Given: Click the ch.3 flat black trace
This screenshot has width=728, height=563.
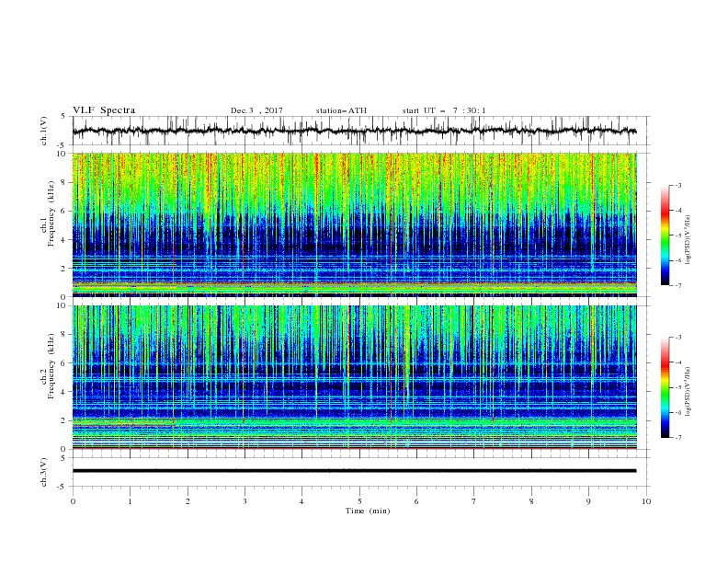Looking at the screenshot, I should (355, 471).
